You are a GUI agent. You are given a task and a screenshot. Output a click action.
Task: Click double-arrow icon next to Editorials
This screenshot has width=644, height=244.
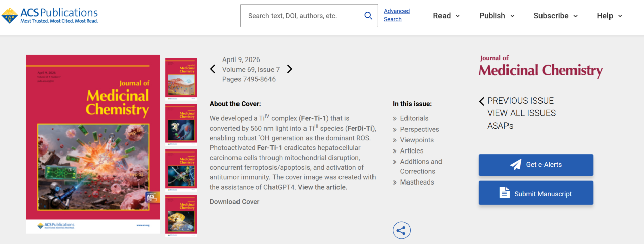(x=395, y=119)
